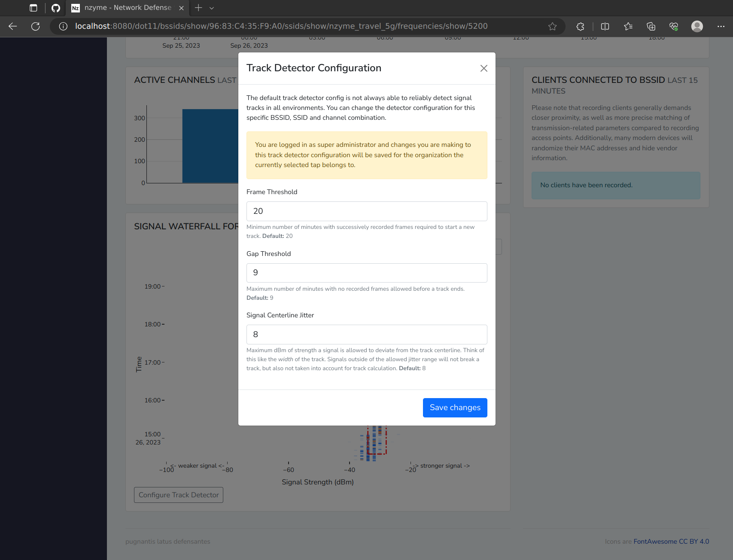Open the browser settings and more menu

click(x=721, y=26)
